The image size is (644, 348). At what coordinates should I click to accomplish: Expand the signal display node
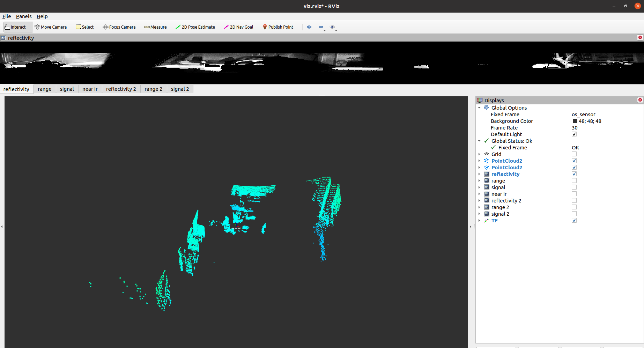[x=479, y=187]
